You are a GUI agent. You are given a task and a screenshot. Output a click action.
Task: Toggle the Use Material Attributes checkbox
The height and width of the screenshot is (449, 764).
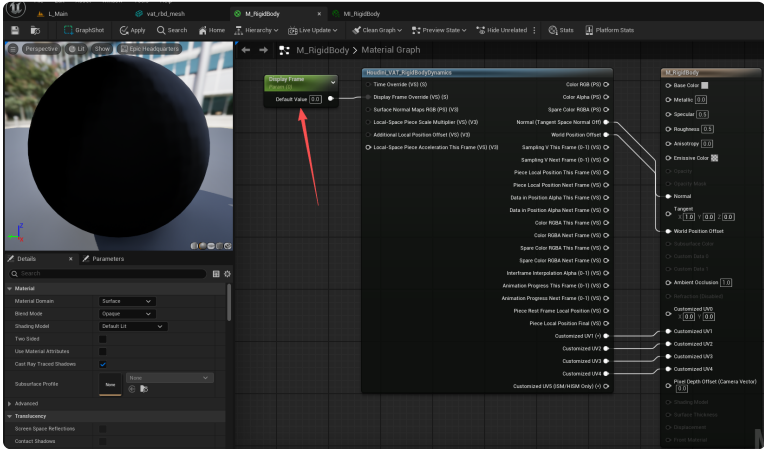103,351
